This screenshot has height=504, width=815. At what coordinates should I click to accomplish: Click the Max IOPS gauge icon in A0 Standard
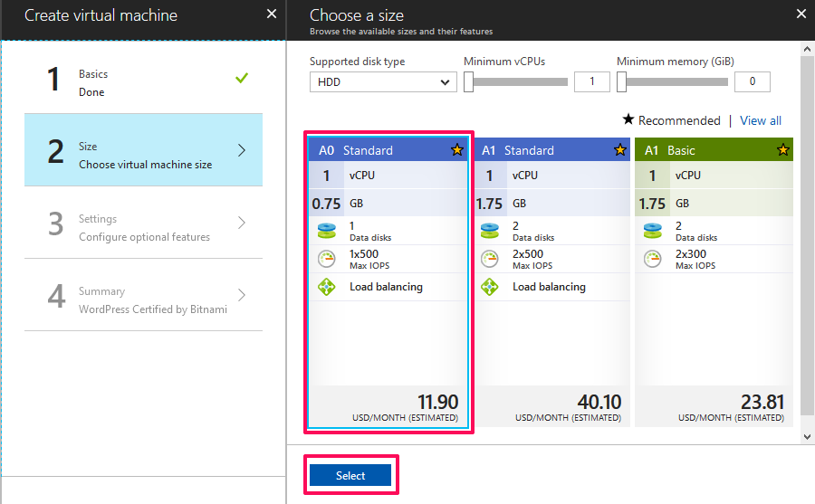326,259
